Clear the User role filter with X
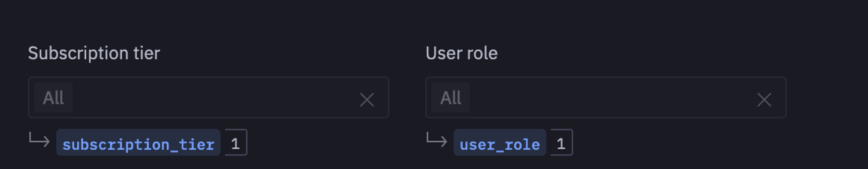Image resolution: width=868 pixels, height=169 pixels. (x=764, y=100)
